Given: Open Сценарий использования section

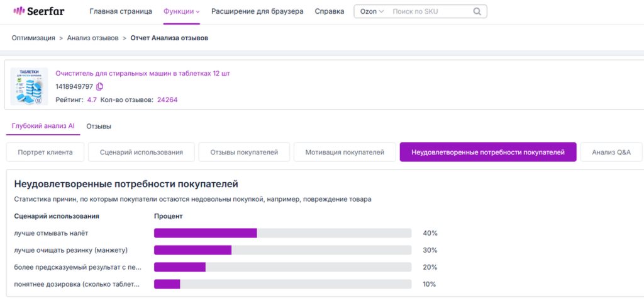Looking at the screenshot, I should click(142, 152).
